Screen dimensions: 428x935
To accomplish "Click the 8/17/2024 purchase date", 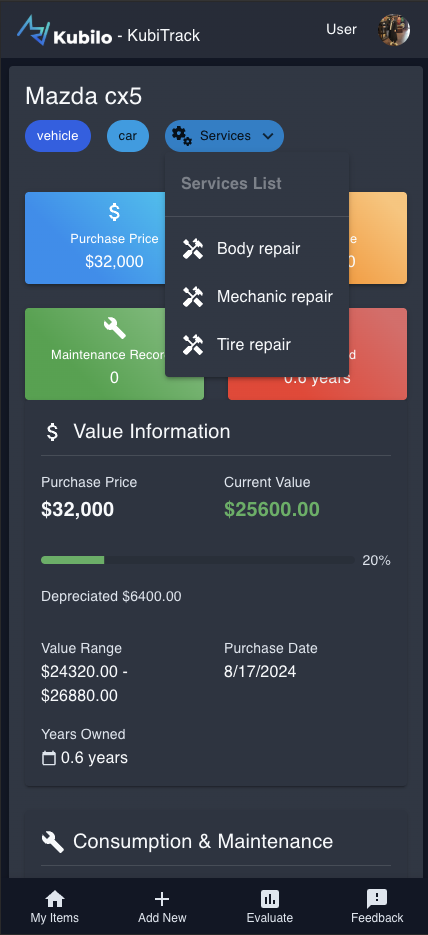I will click(260, 671).
